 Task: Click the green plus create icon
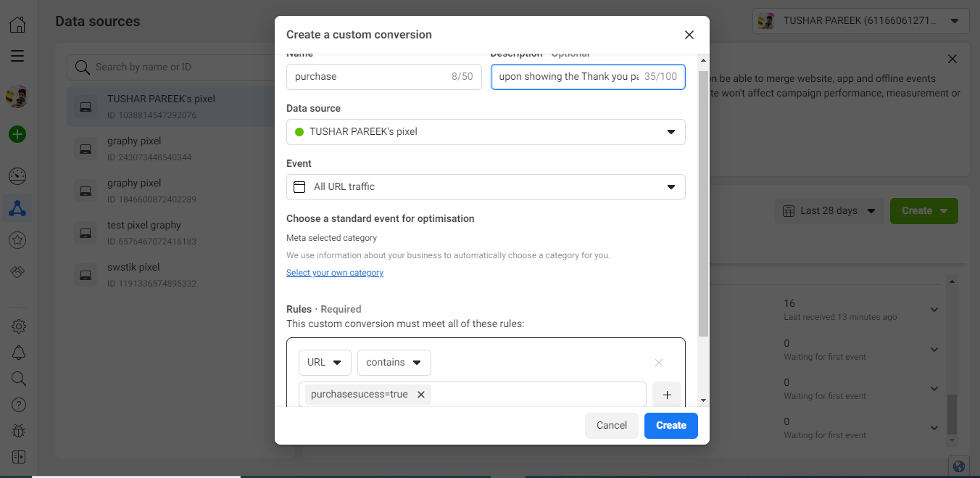click(x=17, y=134)
